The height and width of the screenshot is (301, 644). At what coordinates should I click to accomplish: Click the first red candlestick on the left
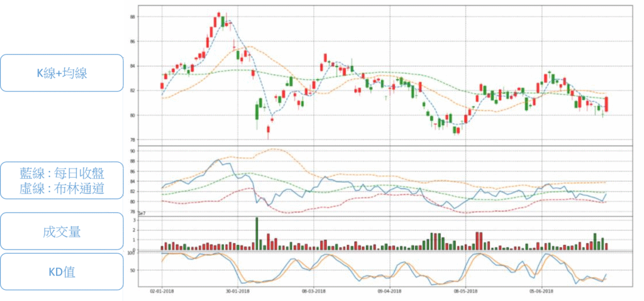[162, 85]
